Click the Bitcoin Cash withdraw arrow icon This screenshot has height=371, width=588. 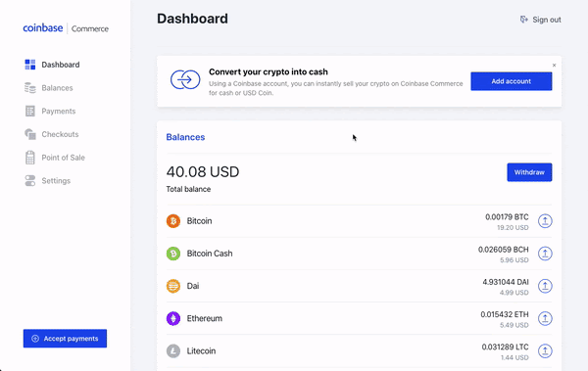tap(545, 254)
